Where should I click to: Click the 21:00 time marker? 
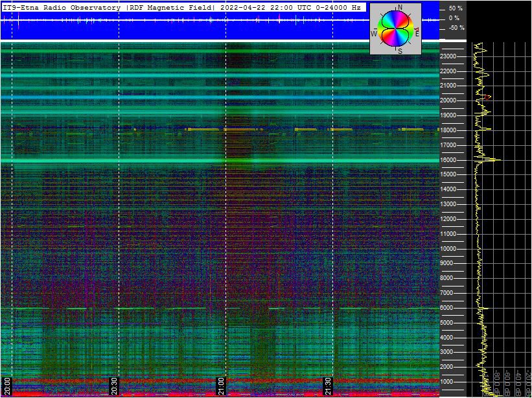click(221, 385)
